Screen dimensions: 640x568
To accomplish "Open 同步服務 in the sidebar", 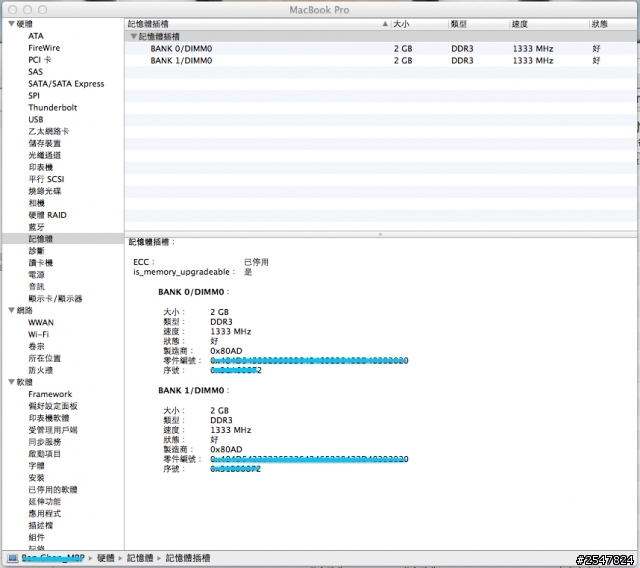I will pyautogui.click(x=44, y=442).
